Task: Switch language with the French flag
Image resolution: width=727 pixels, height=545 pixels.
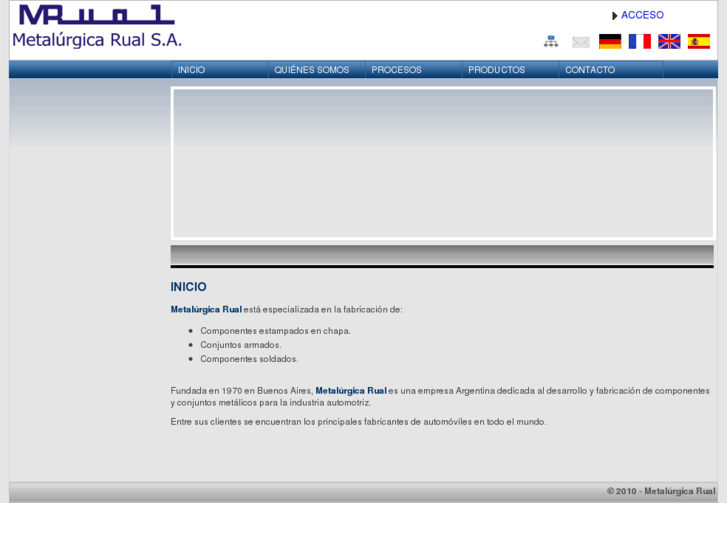Action: pos(639,41)
